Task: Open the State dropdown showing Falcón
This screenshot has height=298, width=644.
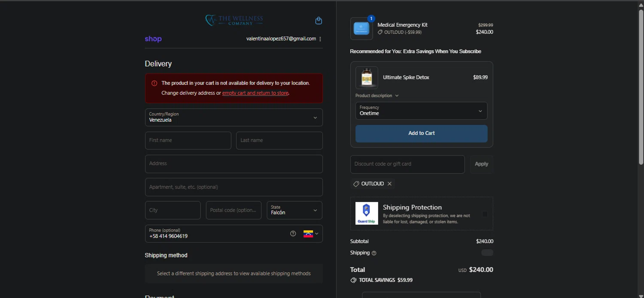Action: [x=295, y=210]
